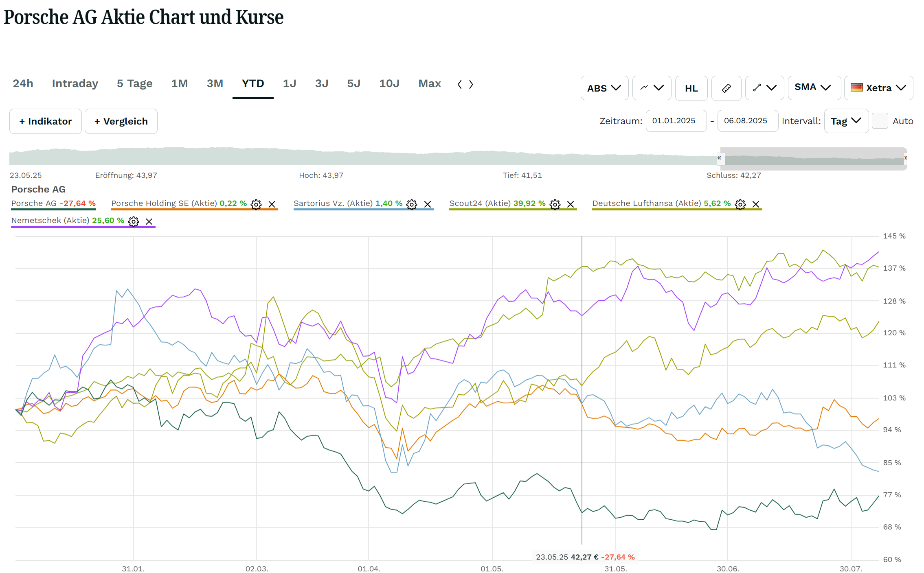Click the 'Hoch: 43,97' value
This screenshot has width=924, height=573.
(x=321, y=175)
